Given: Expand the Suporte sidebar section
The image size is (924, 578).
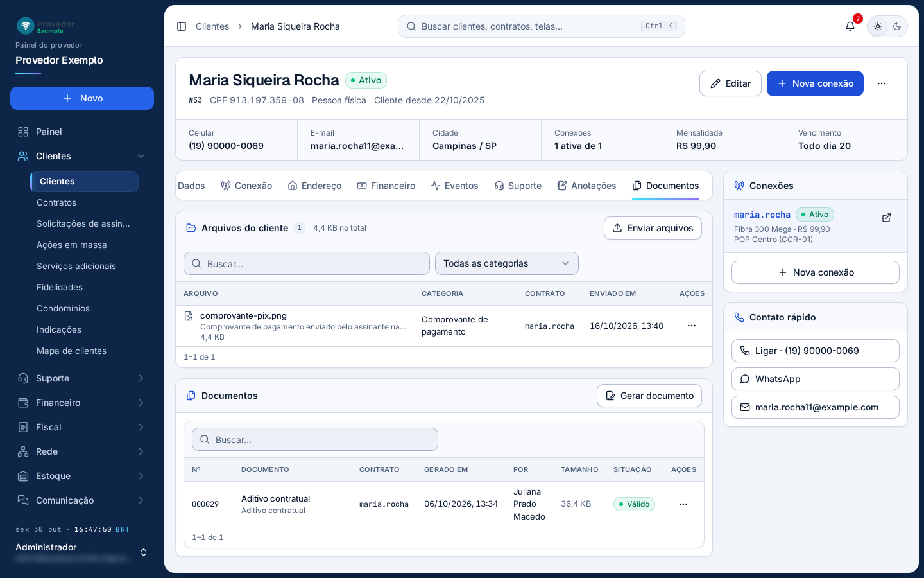Looking at the screenshot, I should coord(141,378).
